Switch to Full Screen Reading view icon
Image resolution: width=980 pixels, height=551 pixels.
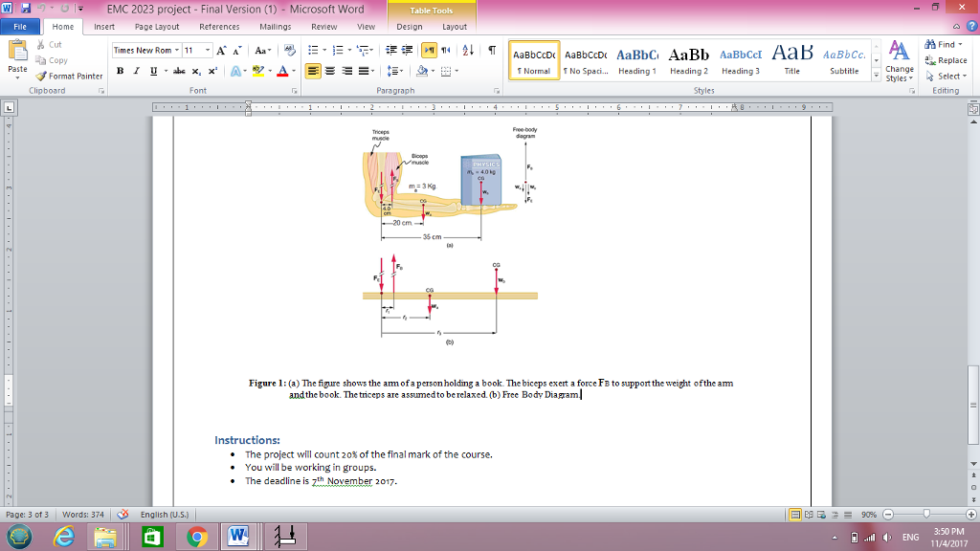pos(810,515)
